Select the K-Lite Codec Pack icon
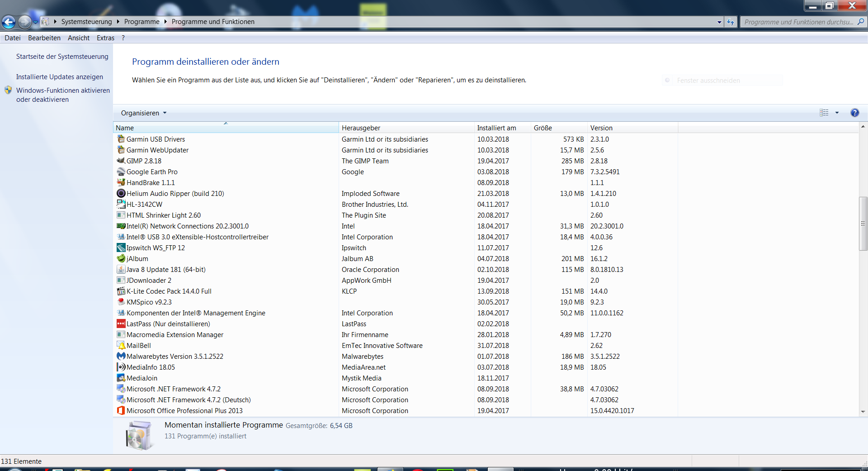 click(121, 291)
